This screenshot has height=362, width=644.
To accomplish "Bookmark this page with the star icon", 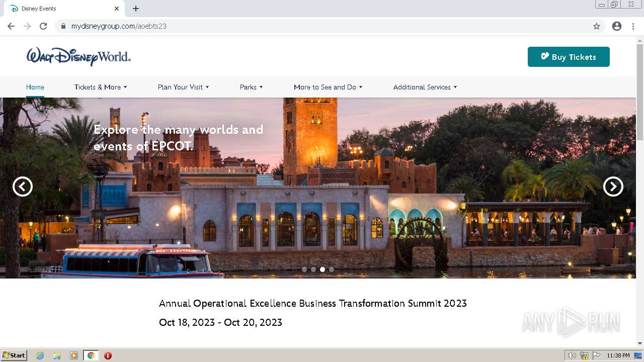I will [x=597, y=26].
